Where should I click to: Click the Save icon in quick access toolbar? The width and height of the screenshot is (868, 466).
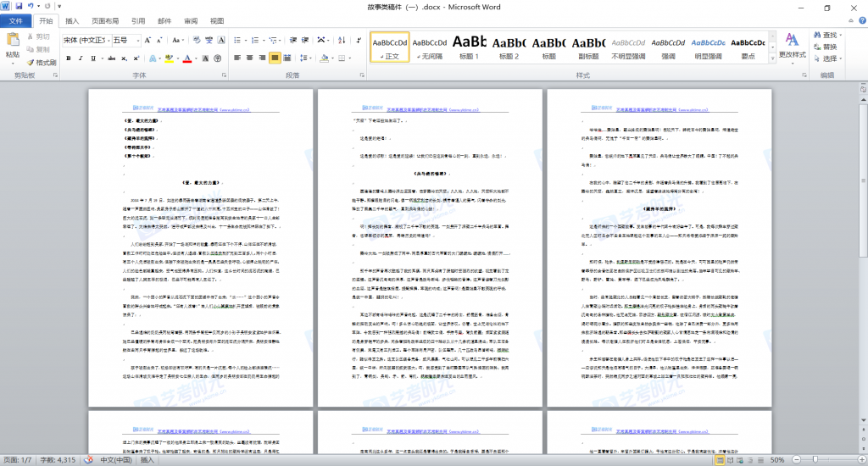pos(19,7)
